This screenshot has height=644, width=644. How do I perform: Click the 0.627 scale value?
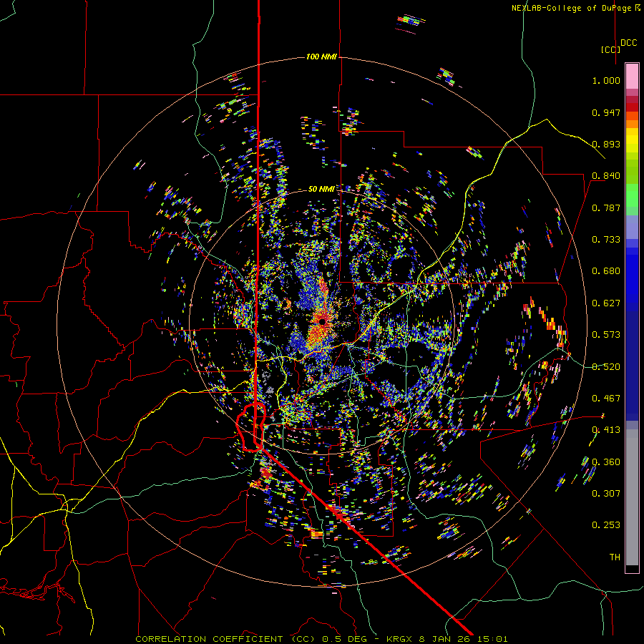point(606,303)
